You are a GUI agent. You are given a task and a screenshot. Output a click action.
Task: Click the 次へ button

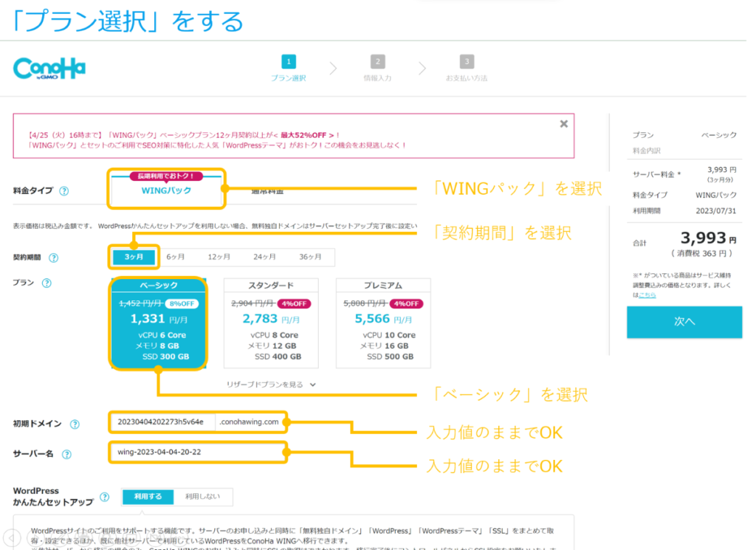[x=684, y=322]
